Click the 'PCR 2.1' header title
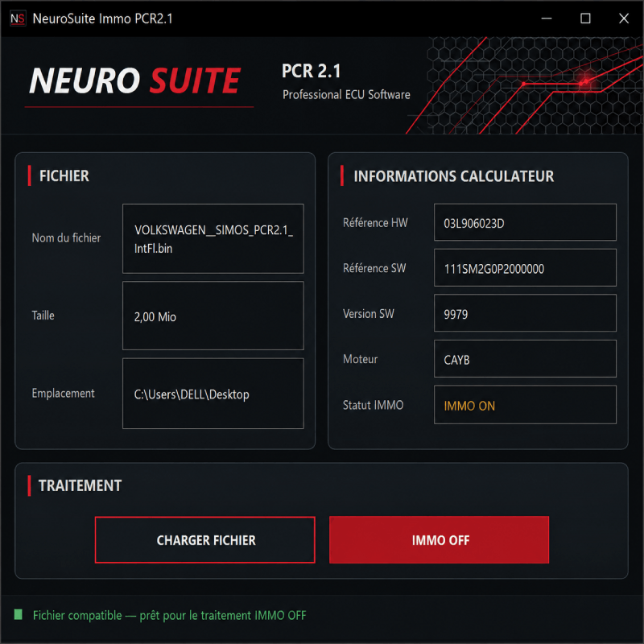Viewport: 644px width, 644px height. point(312,71)
